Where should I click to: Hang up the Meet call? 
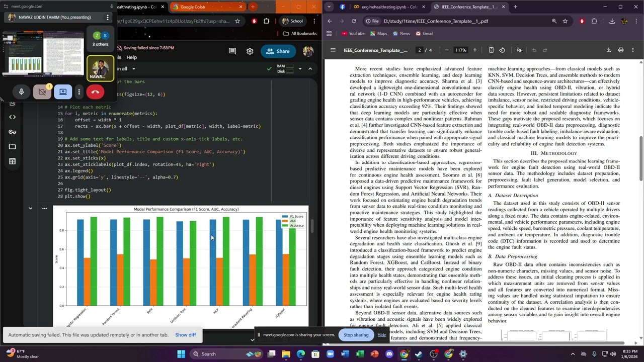95,92
